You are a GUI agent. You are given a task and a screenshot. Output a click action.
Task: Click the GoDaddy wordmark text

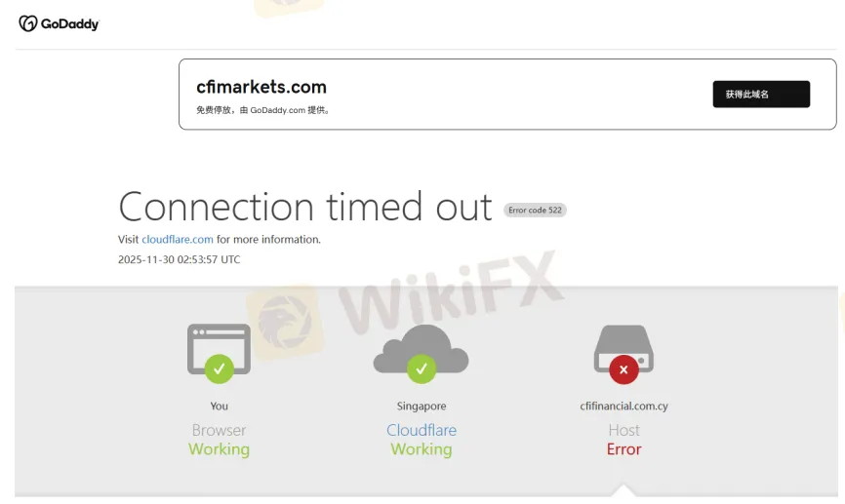coord(70,24)
